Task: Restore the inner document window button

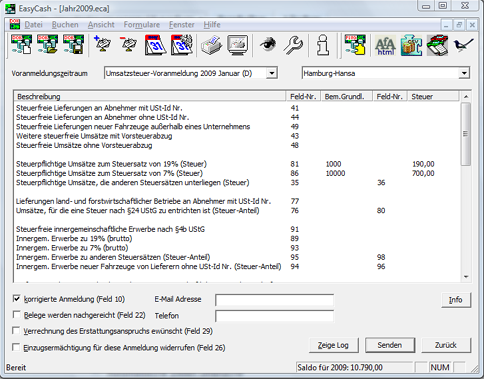Action: pos(459,25)
